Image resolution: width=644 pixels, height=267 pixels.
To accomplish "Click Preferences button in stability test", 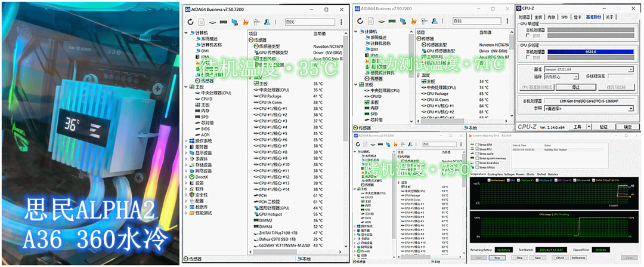I will pos(578,258).
